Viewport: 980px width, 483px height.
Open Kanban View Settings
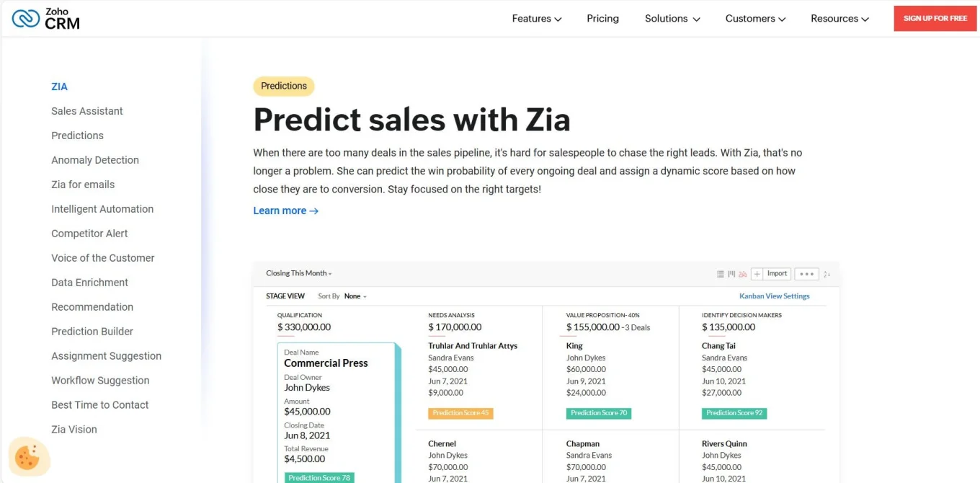click(774, 296)
